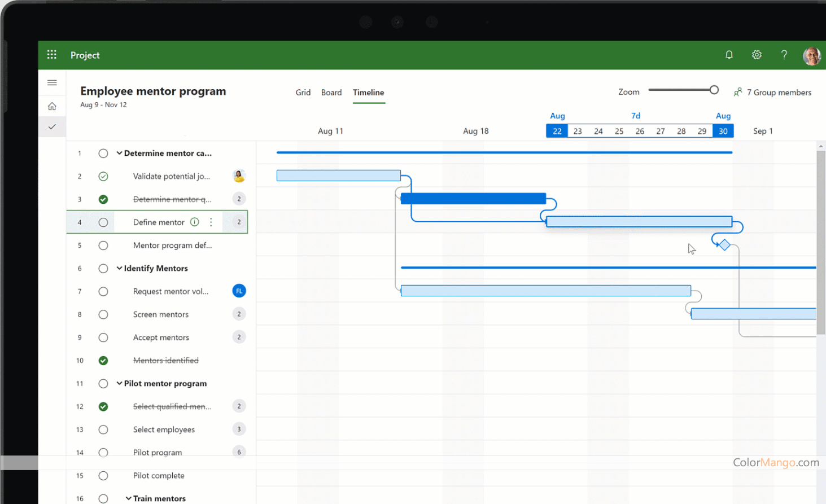Open the app launcher waffle icon
Viewport: 826px width, 504px height.
[52, 55]
